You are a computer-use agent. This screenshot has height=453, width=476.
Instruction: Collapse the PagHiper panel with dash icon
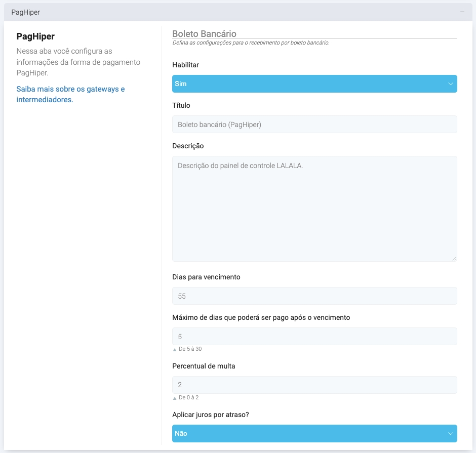[x=462, y=12]
